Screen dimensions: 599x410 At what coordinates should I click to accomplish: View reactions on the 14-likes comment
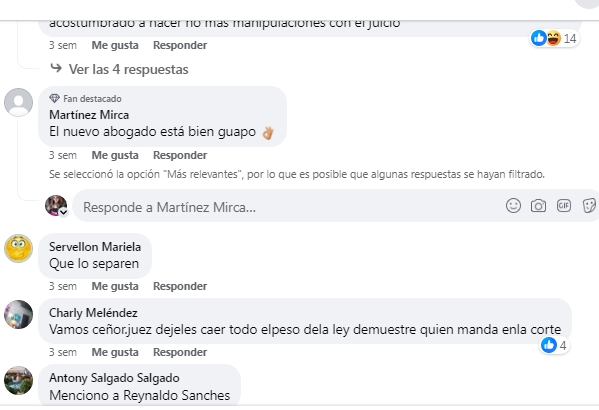click(x=554, y=38)
